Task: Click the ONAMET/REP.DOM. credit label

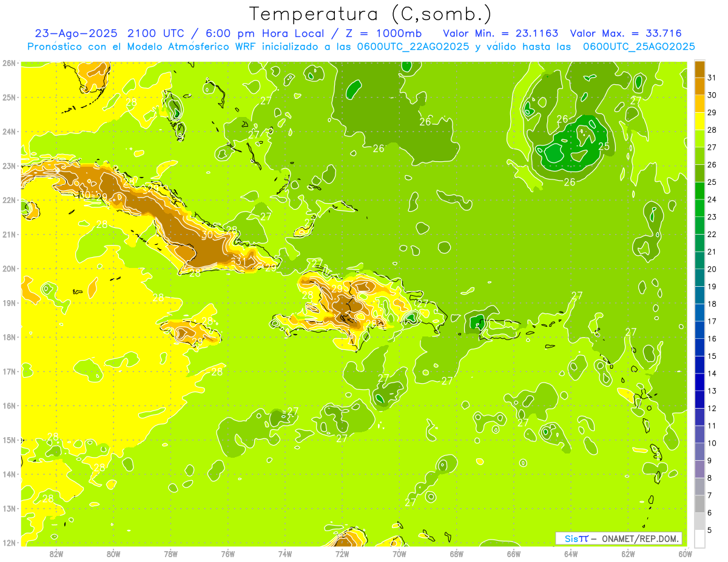Action: tap(639, 538)
